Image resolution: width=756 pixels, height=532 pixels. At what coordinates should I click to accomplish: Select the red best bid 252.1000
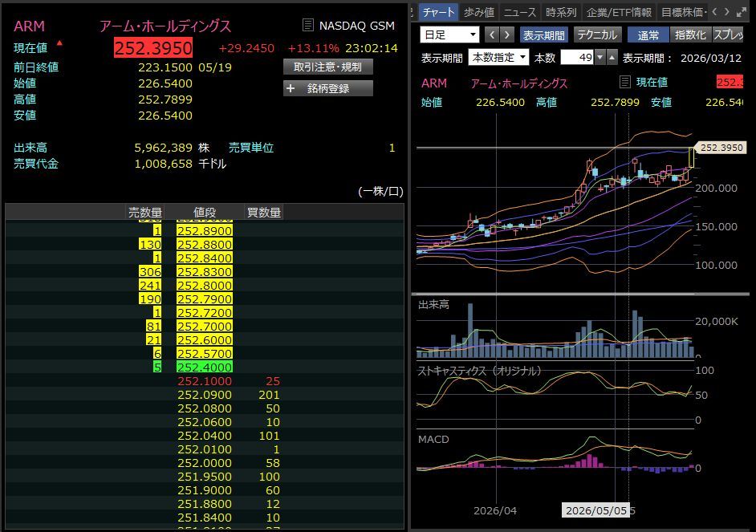[x=205, y=381]
